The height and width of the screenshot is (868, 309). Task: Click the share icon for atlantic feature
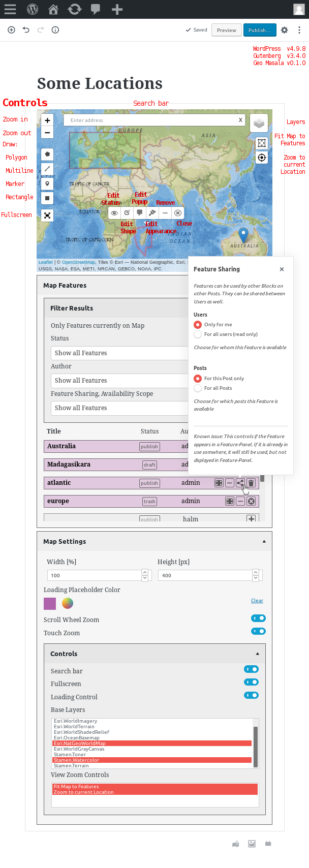[240, 483]
